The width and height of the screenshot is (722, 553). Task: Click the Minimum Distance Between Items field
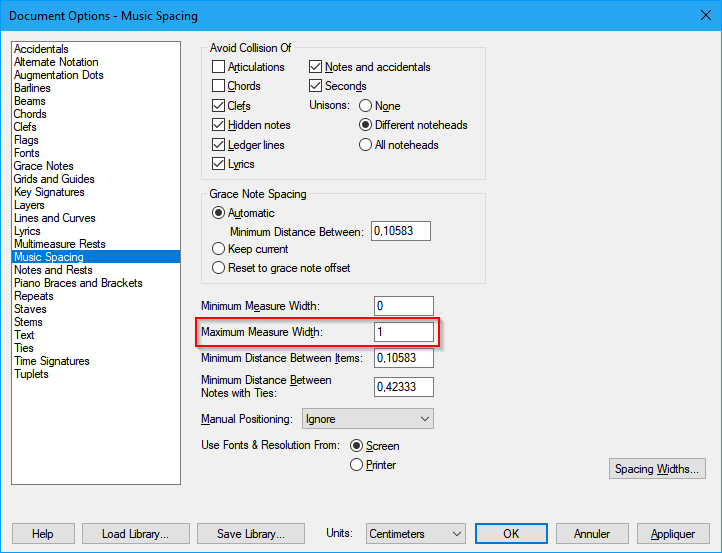pos(403,358)
